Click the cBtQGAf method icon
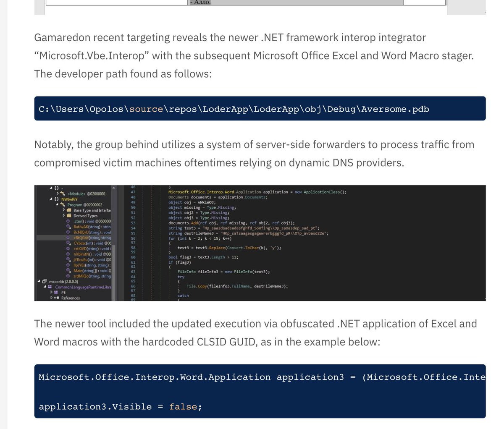 click(68, 238)
